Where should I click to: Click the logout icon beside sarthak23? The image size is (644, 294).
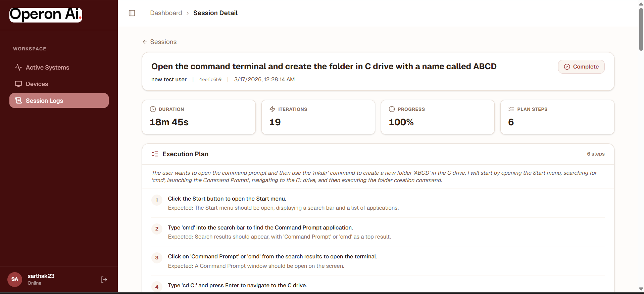click(104, 280)
